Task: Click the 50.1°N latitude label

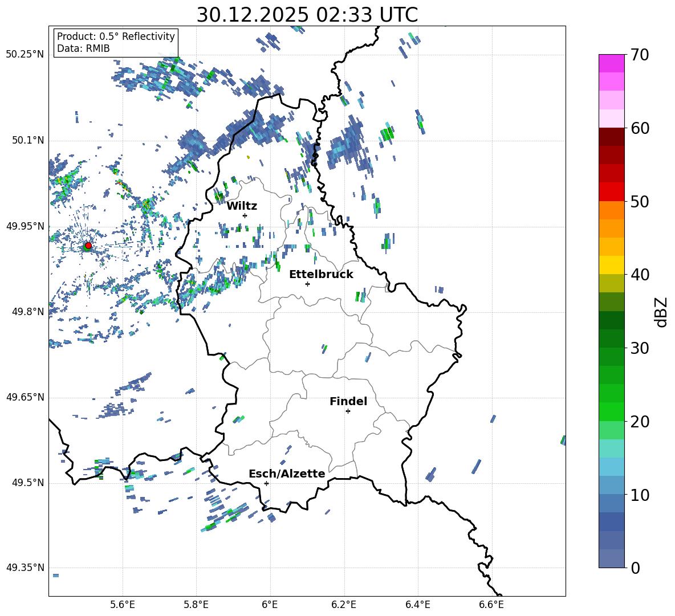Action: (x=27, y=140)
